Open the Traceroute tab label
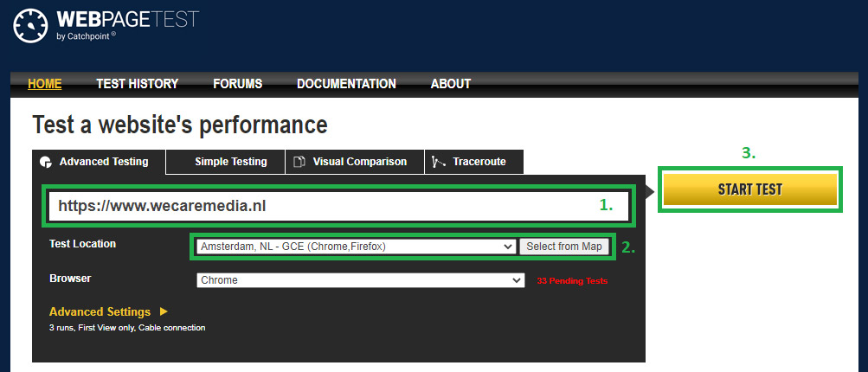Viewport: 868px width, 372px height. click(479, 162)
